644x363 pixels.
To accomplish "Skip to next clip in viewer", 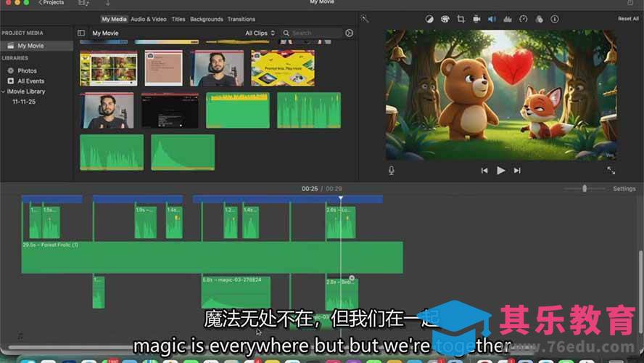I will point(517,170).
